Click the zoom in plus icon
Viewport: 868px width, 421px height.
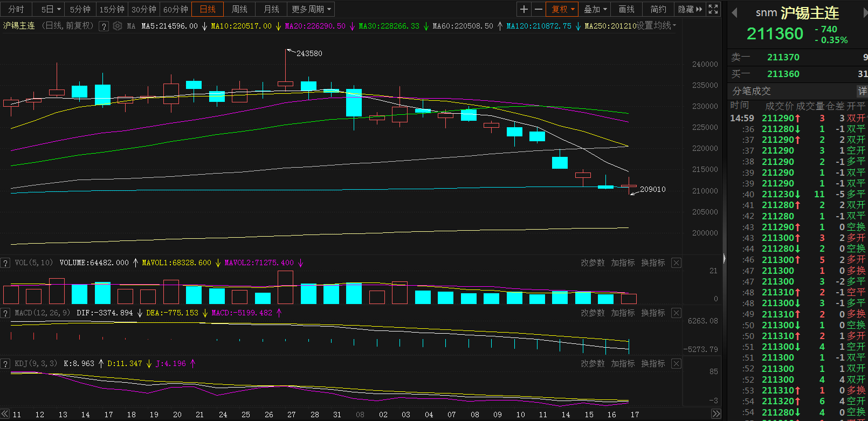523,9
